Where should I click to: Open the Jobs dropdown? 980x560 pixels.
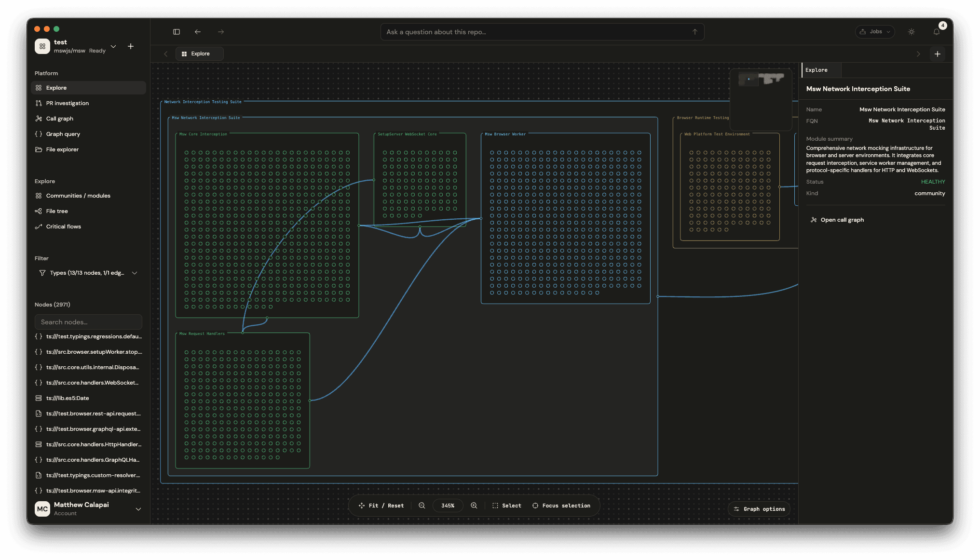click(875, 32)
